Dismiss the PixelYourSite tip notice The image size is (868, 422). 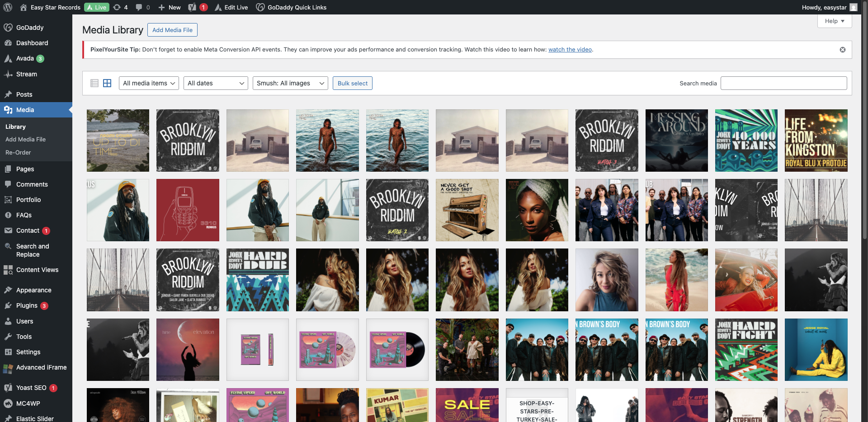point(842,50)
